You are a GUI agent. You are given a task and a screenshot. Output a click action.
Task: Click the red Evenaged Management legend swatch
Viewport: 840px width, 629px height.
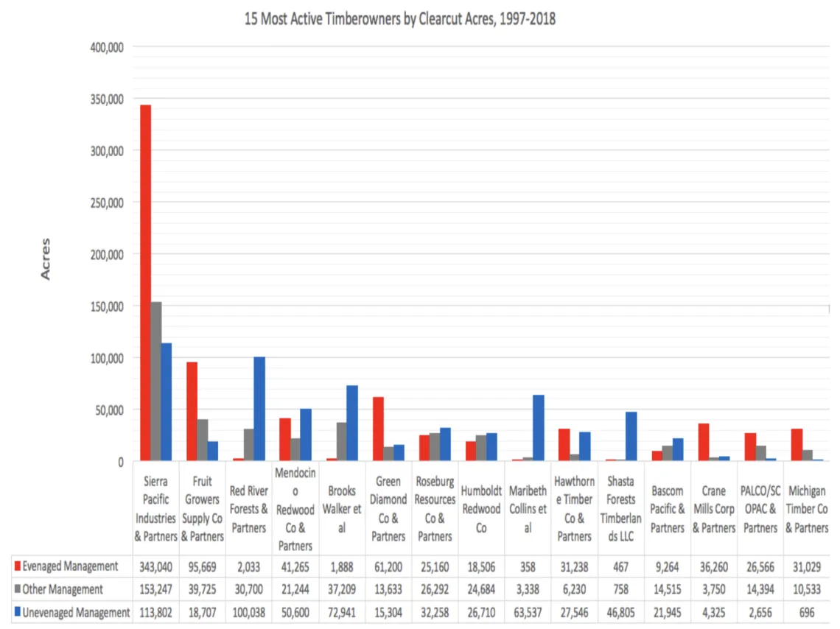[x=18, y=566]
